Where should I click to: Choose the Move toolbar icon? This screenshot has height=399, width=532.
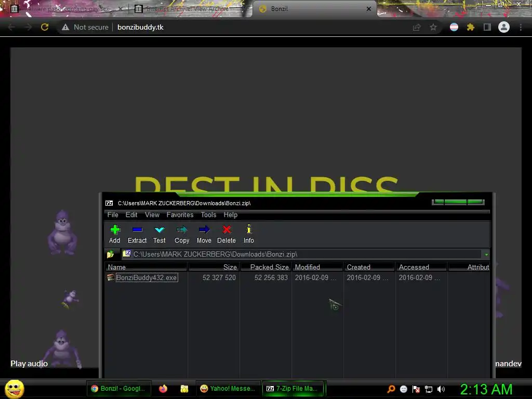[204, 234]
